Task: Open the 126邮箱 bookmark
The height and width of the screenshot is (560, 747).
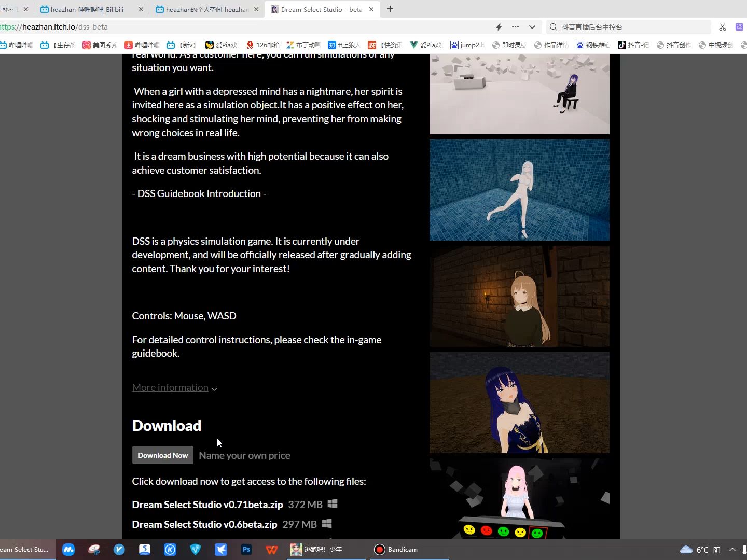Action: pyautogui.click(x=263, y=45)
